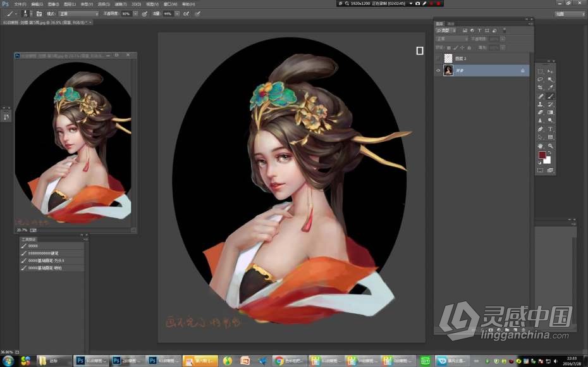Click the Windows Start button
This screenshot has width=588, height=367.
pos(8,361)
